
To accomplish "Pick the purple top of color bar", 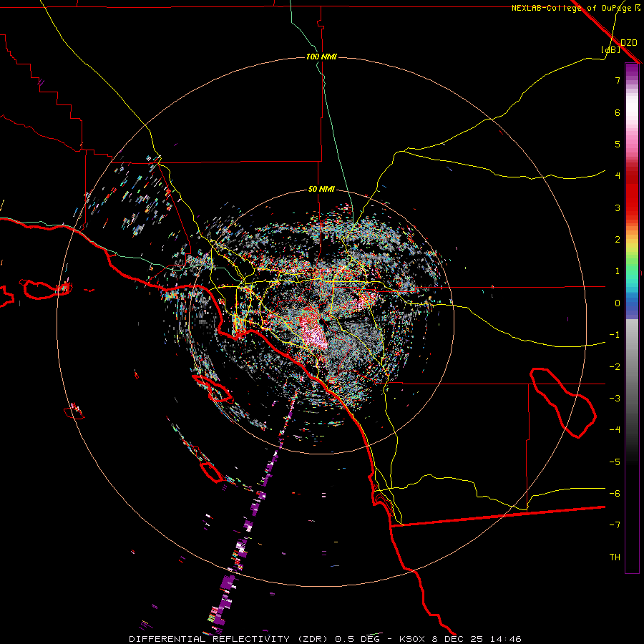I will [x=632, y=70].
